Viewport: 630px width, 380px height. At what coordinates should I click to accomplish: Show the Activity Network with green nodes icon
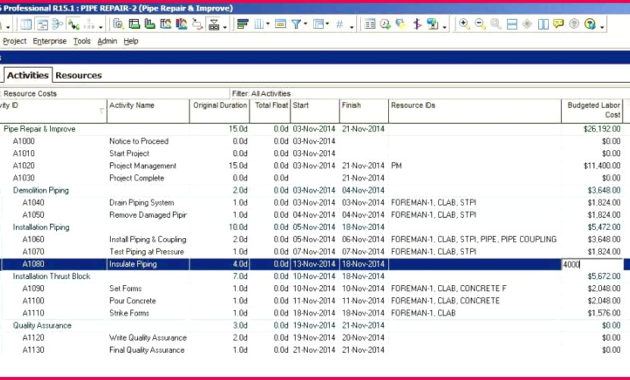(73, 25)
